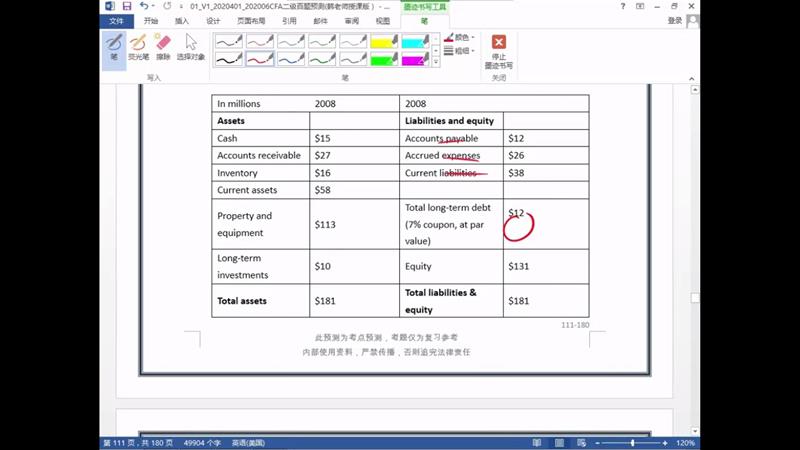Pick the magenta highlighter pen style
800x450 pixels.
(416, 60)
